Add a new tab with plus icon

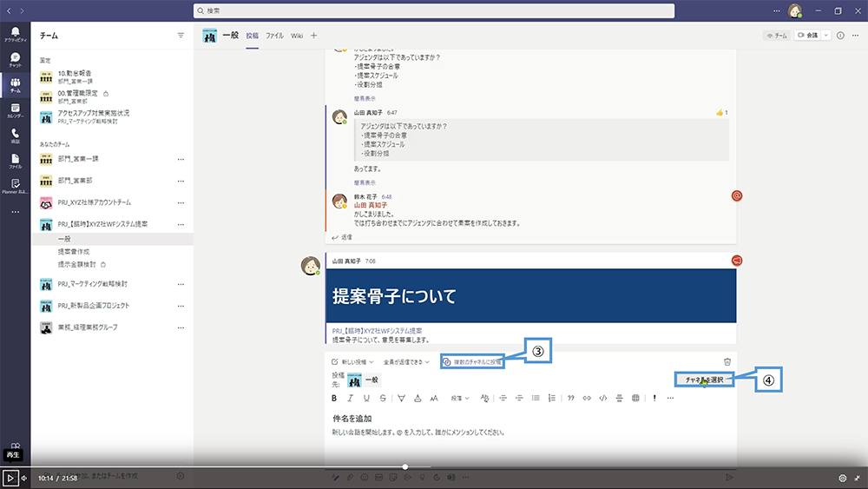click(314, 36)
